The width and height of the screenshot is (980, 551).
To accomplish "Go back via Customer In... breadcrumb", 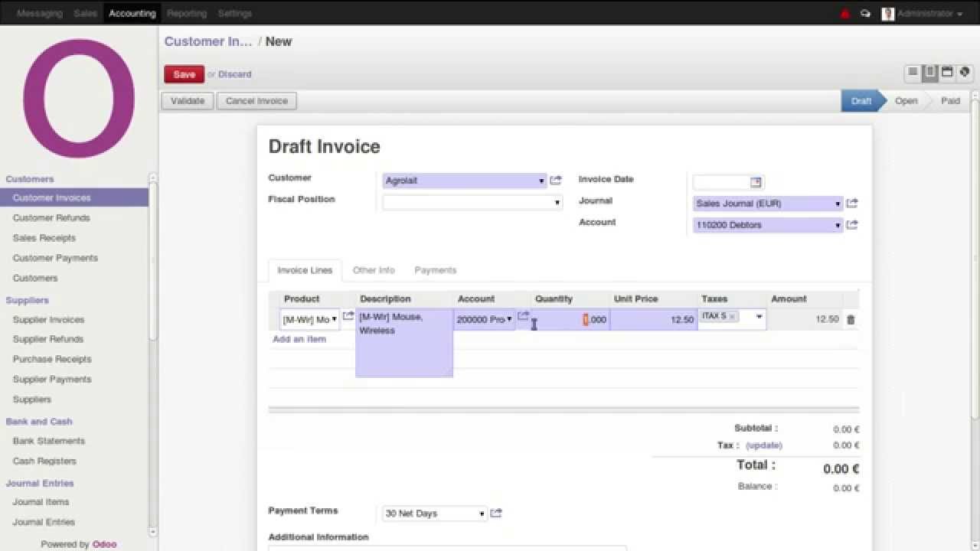I will pos(208,41).
